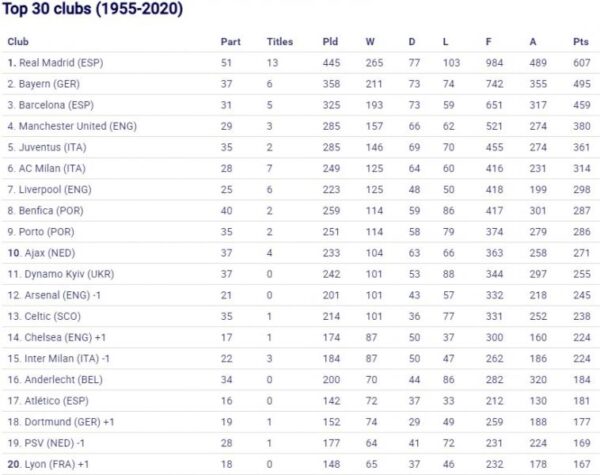Viewport: 600px width, 475px height.
Task: Click the Benfica (POR) club name
Action: pyautogui.click(x=53, y=211)
